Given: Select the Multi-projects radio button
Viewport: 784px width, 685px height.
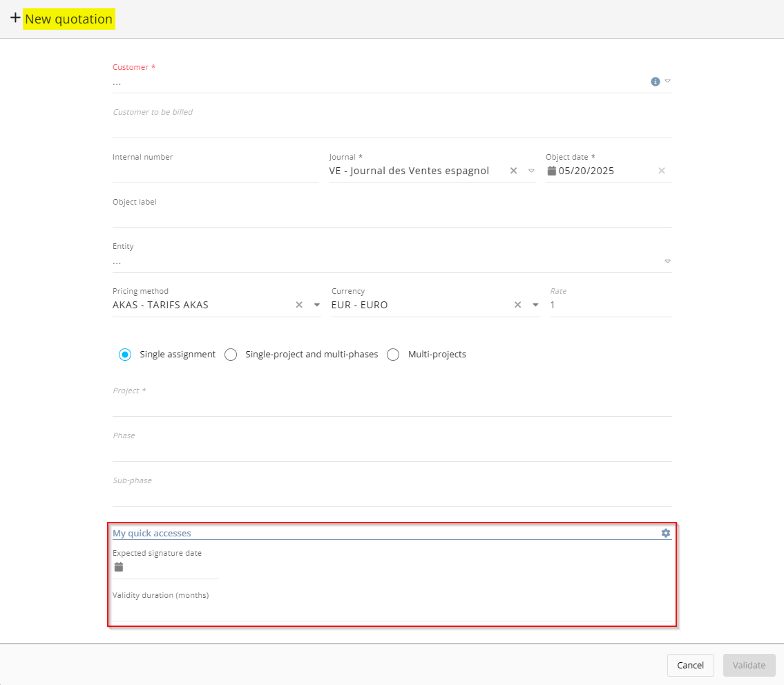Looking at the screenshot, I should (x=393, y=355).
